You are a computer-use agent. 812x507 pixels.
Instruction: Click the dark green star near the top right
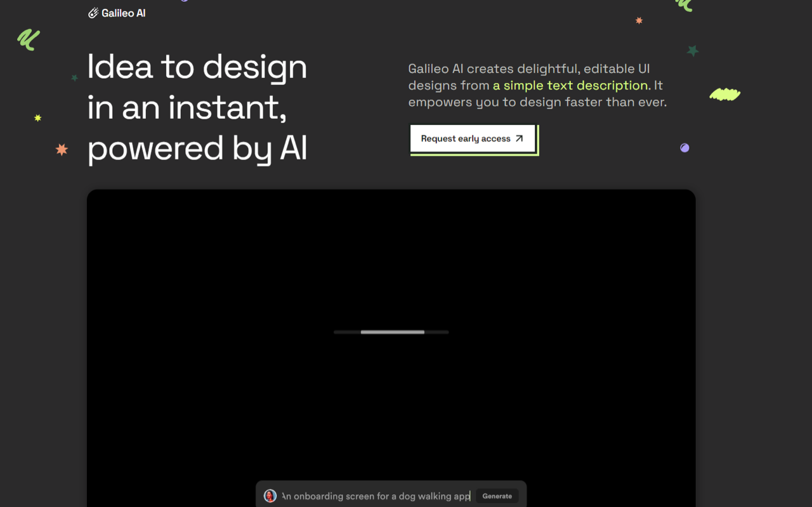tap(693, 51)
